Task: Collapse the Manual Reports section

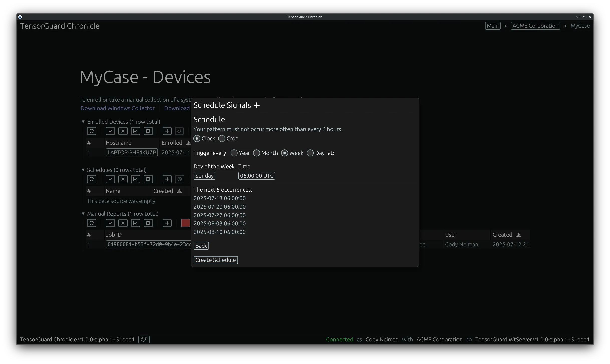Action: pos(83,214)
